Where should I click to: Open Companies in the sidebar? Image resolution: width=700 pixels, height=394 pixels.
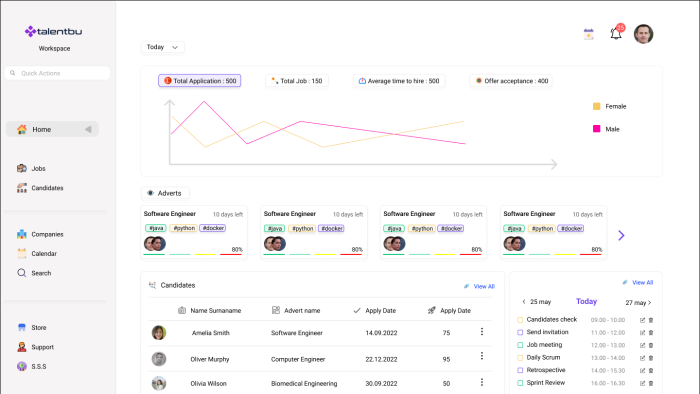coord(40,234)
